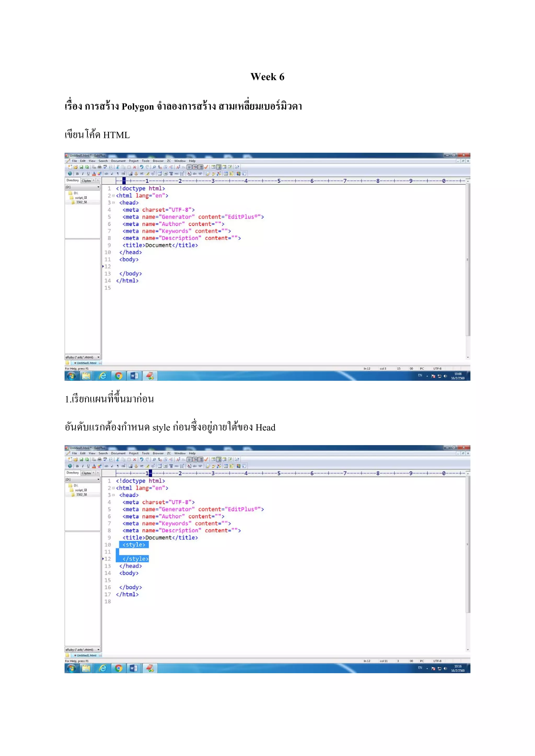This screenshot has width=535, height=756.
Task: Click Undo arrow in style-tag EditPlus screenshot
Action: [142, 460]
